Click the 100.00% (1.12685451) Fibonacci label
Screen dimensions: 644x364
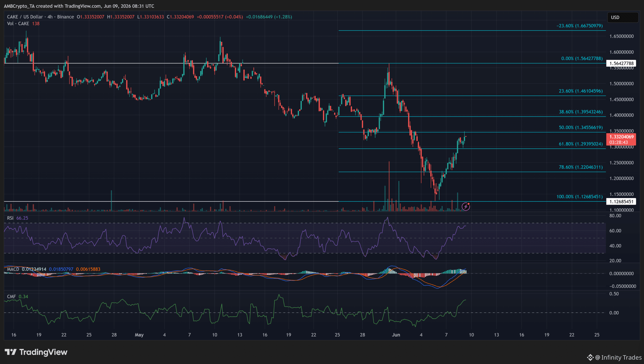tap(580, 197)
